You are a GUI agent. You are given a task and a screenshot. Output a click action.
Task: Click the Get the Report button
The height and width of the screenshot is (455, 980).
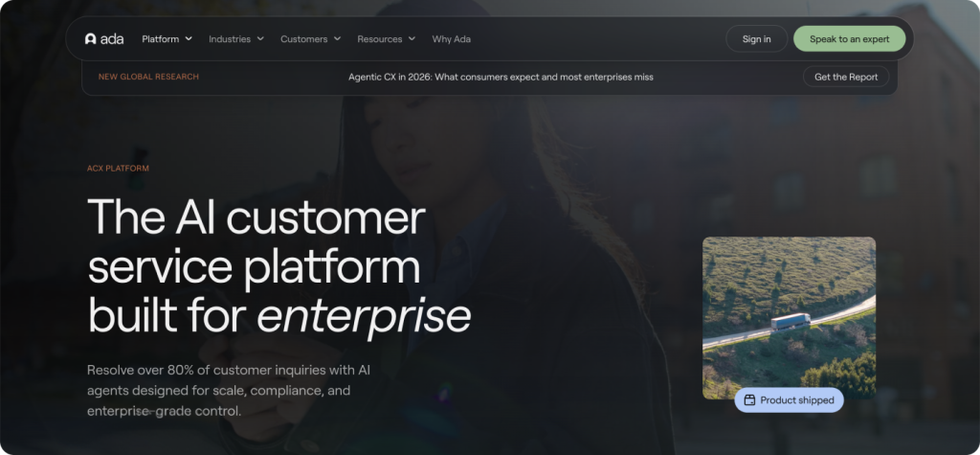coord(846,77)
